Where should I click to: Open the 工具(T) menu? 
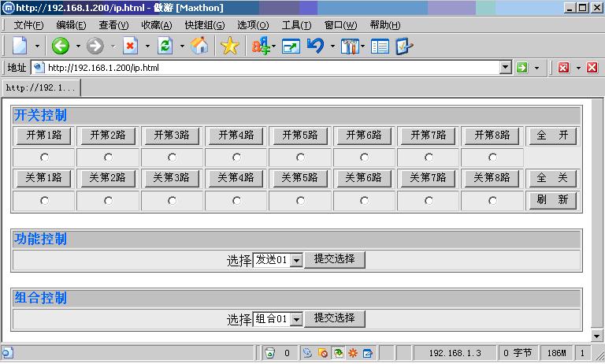296,25
